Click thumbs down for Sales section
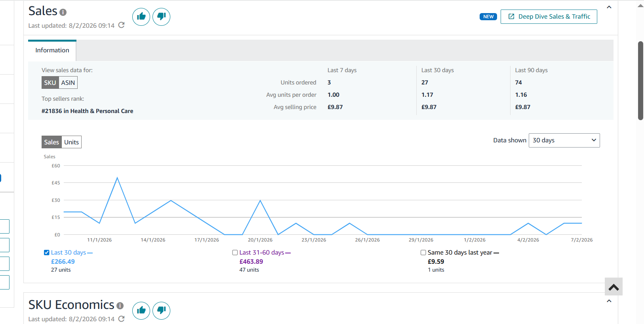The width and height of the screenshot is (644, 324). click(x=161, y=17)
